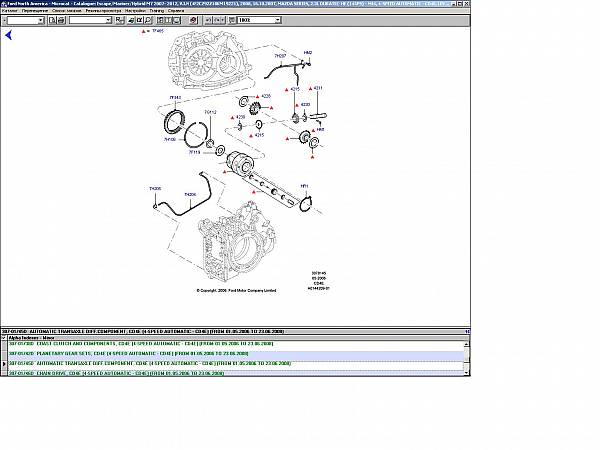The image size is (600, 450).
Task: Open the Training menu
Action: 157,11
